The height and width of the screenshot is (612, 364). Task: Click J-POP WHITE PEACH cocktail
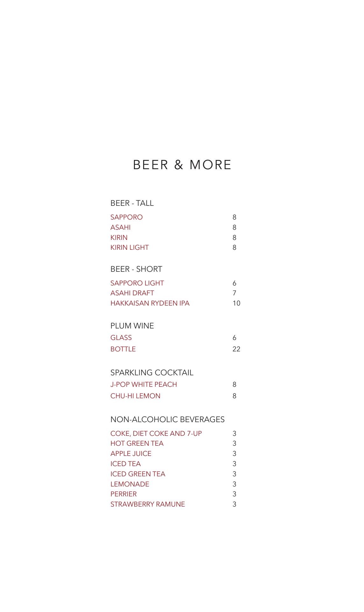click(x=143, y=385)
